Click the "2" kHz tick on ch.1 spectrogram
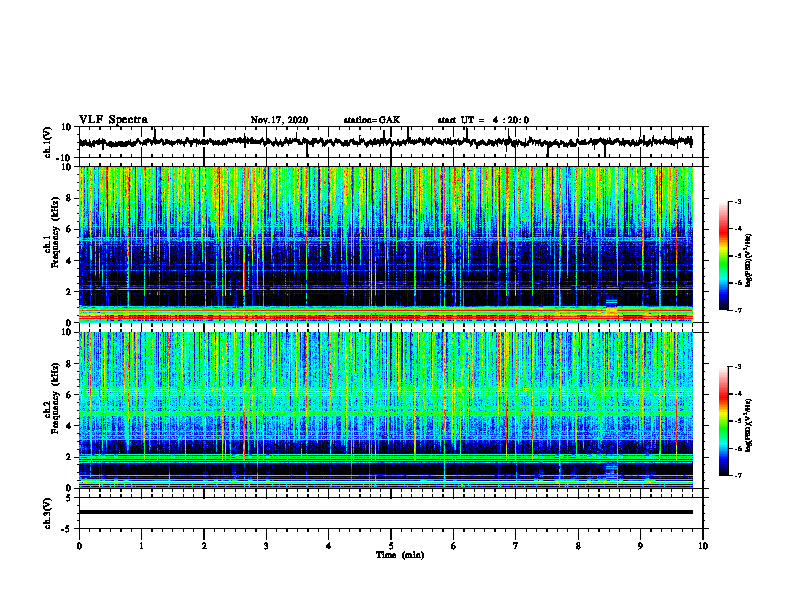 (69, 292)
